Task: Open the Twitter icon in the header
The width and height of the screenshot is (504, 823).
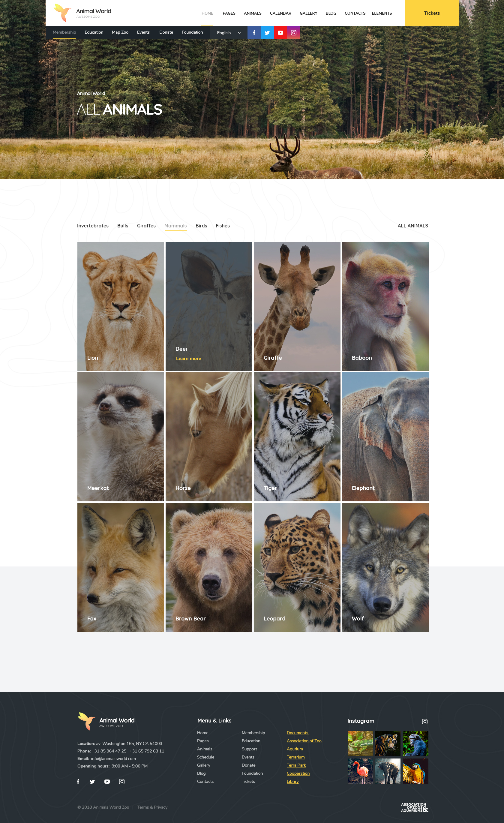Action: coord(267,33)
